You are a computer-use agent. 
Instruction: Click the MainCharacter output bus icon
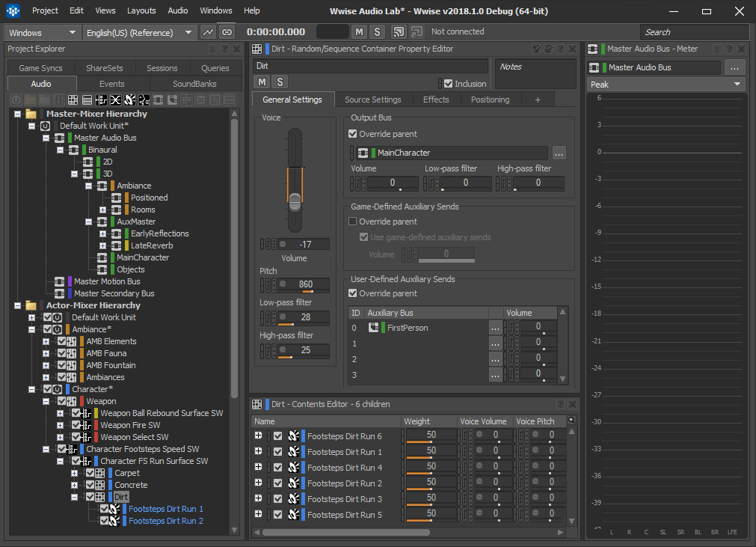363,153
